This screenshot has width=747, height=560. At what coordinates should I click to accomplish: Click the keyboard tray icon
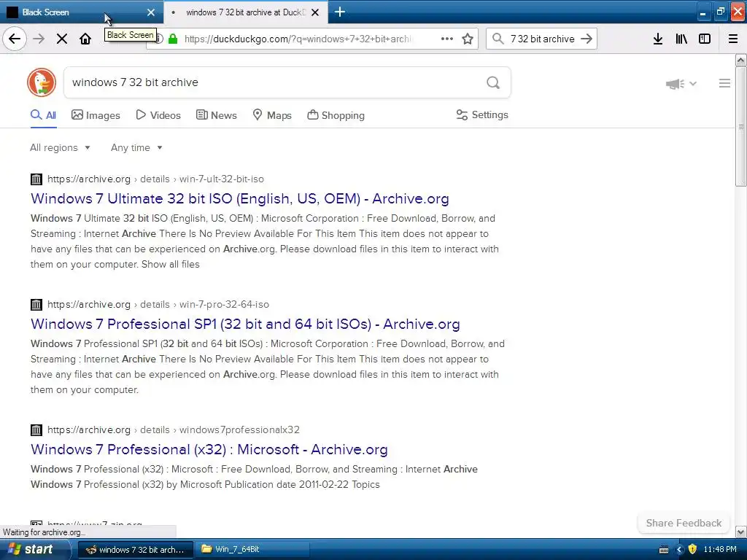point(664,550)
